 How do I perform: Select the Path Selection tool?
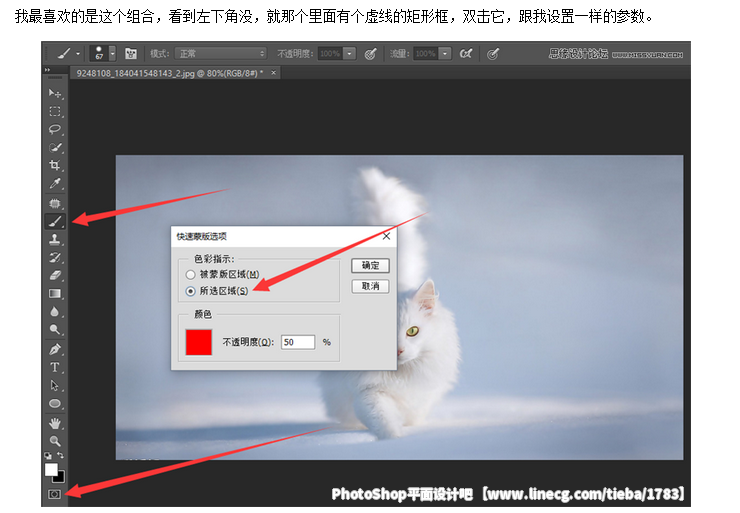coord(55,386)
